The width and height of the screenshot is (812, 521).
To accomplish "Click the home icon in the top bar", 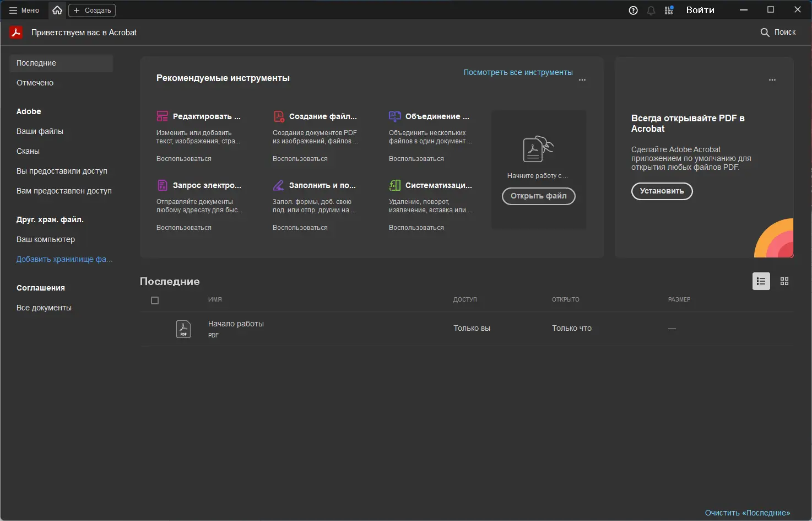I will pyautogui.click(x=57, y=10).
